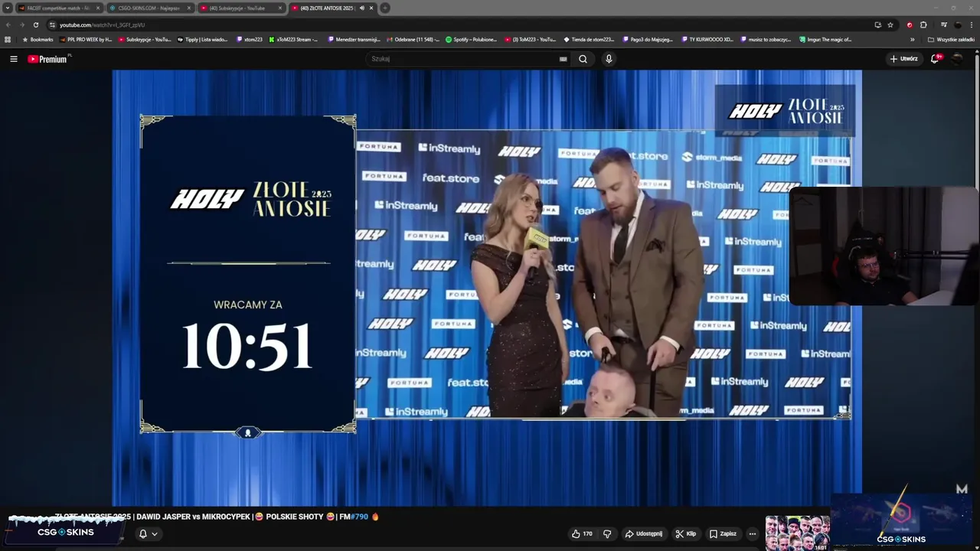Dislike the video with thumbs down
The image size is (980, 551).
(607, 533)
